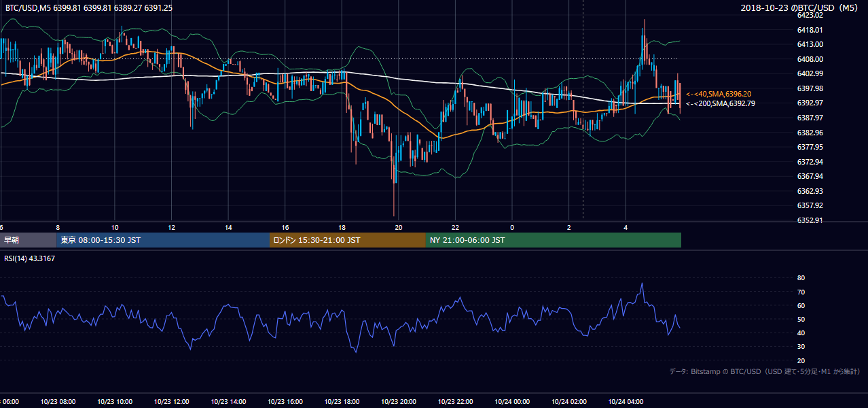Click the RSI scale value 30
868x408 pixels.
(x=801, y=346)
